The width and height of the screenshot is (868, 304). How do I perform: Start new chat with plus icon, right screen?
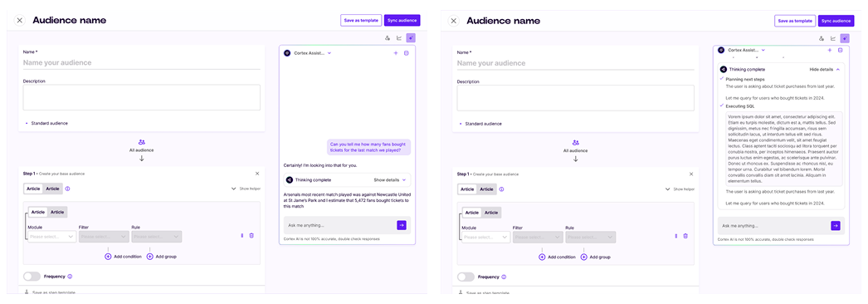point(829,50)
